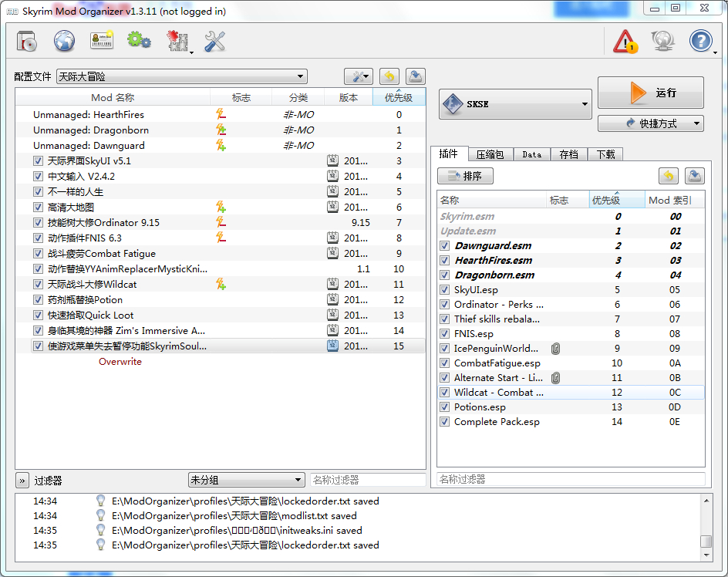Click conflict flag on FNIS 6.3 row
The height and width of the screenshot is (577, 728).
[x=221, y=238]
